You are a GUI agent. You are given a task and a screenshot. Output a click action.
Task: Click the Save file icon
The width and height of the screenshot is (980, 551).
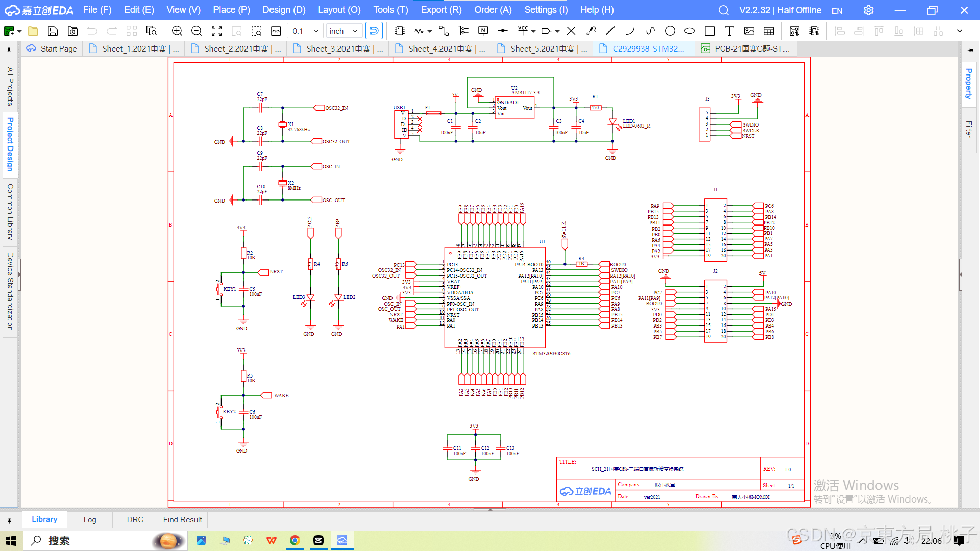53,31
